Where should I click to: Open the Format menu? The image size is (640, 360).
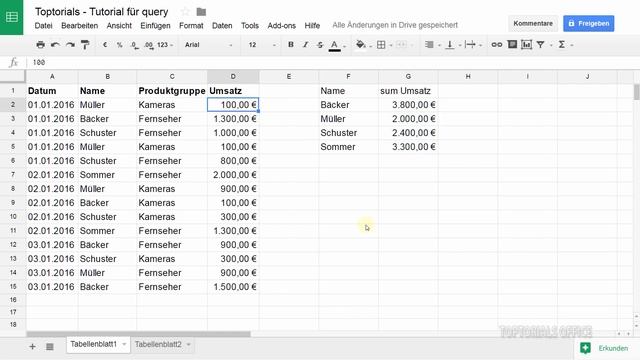pos(191,25)
